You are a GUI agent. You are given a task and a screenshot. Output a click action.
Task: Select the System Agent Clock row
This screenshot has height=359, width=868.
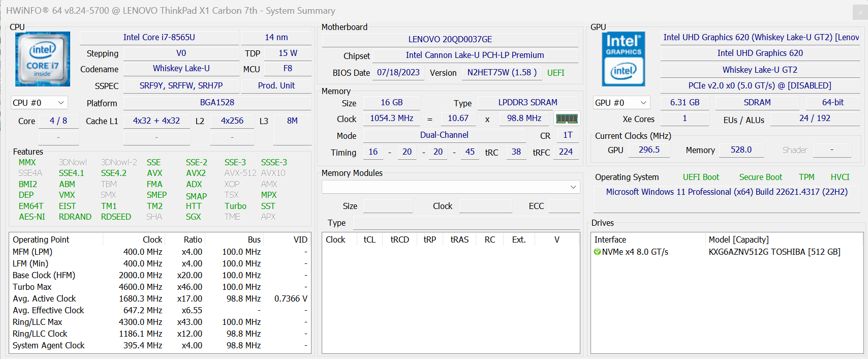[160, 345]
